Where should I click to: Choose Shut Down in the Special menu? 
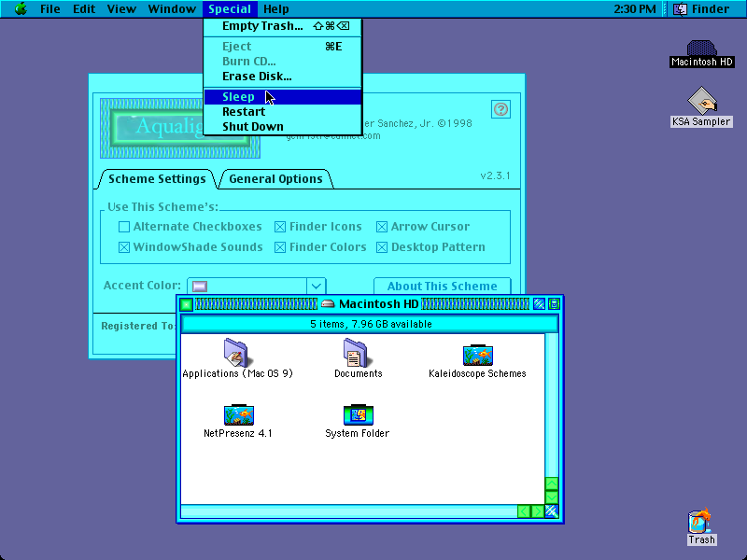tap(283, 126)
